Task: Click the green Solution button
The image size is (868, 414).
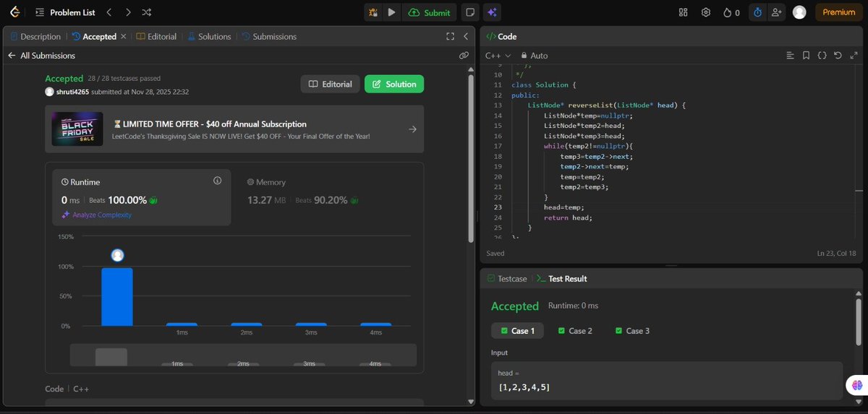Action: click(394, 84)
